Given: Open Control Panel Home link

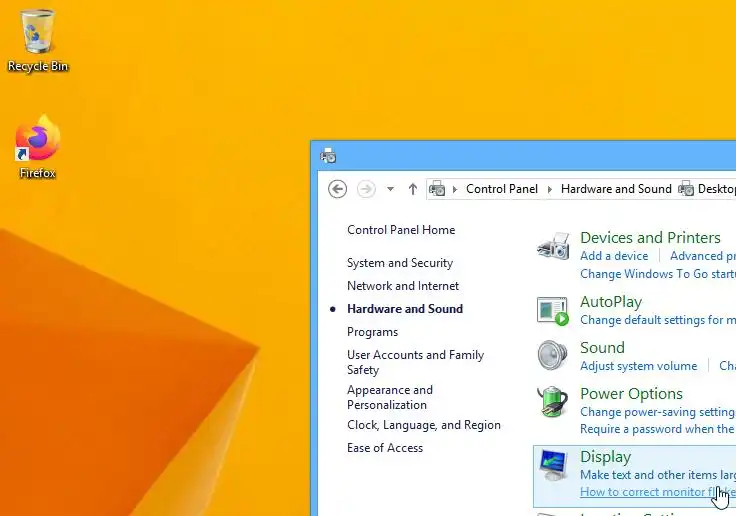Looking at the screenshot, I should coord(401,230).
